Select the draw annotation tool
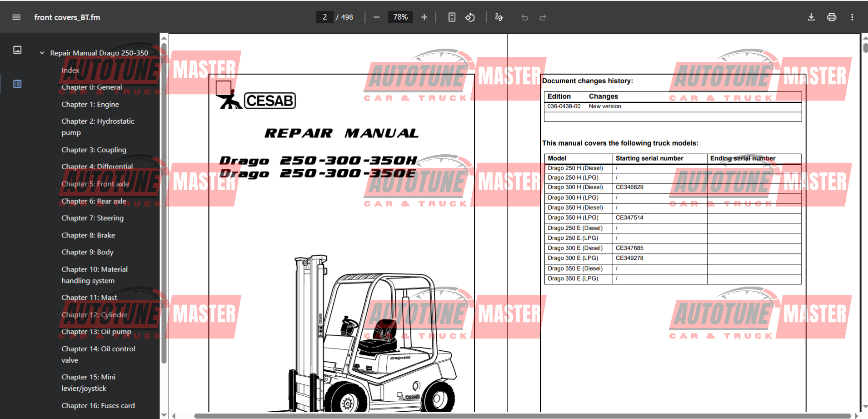Screen dimensions: 868x419 (499, 17)
